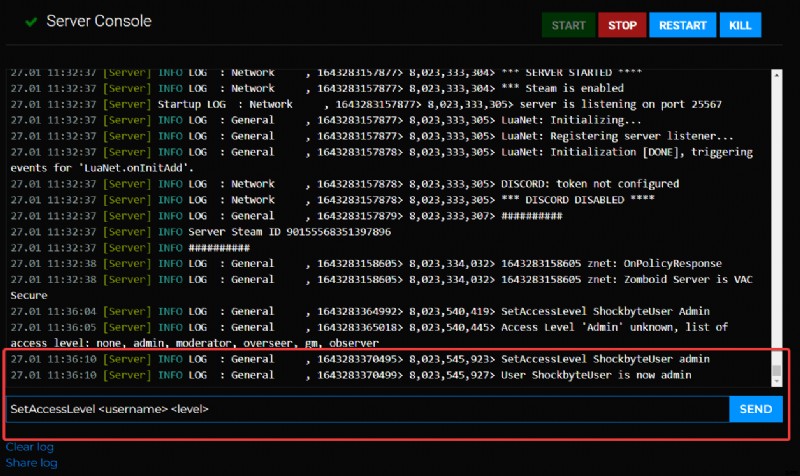
Task: Click the Server Console heading
Action: pos(98,21)
